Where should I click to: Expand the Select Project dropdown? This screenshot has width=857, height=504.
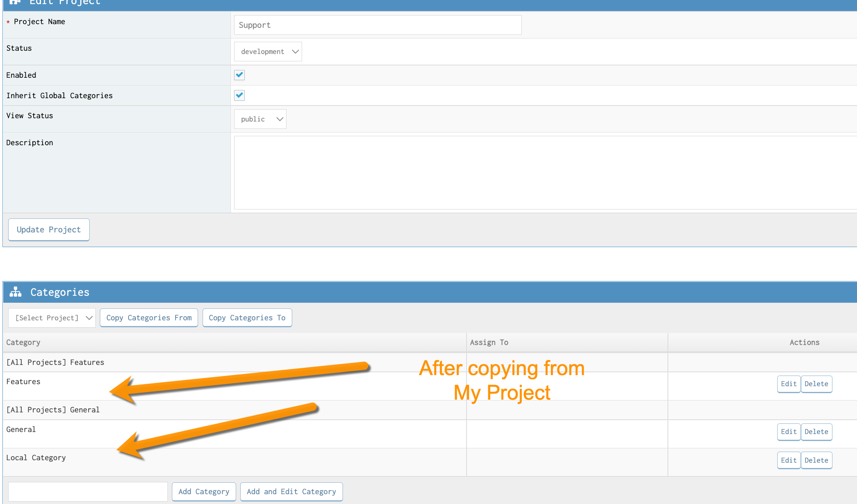click(x=52, y=318)
